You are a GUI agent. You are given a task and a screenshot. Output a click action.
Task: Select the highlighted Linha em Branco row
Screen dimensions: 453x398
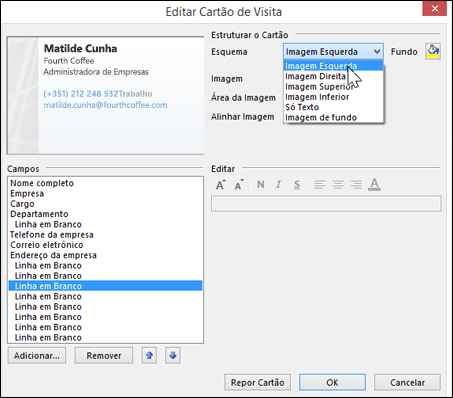point(105,286)
